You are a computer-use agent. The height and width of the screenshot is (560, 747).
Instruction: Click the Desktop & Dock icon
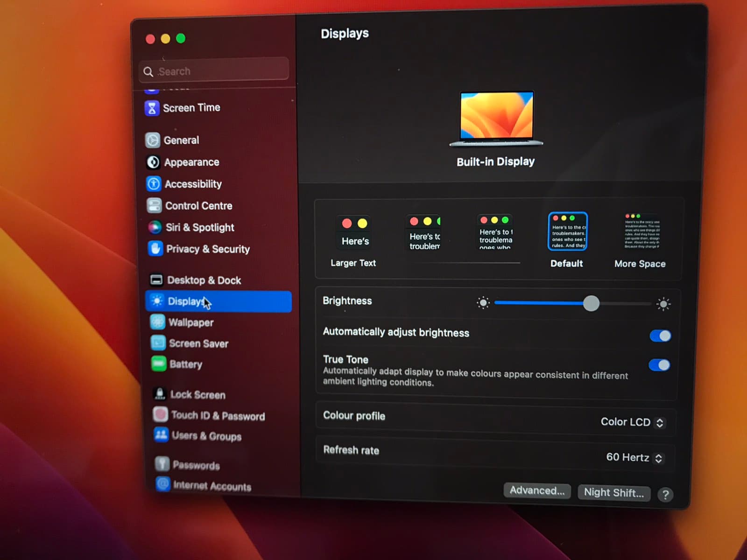(x=156, y=280)
